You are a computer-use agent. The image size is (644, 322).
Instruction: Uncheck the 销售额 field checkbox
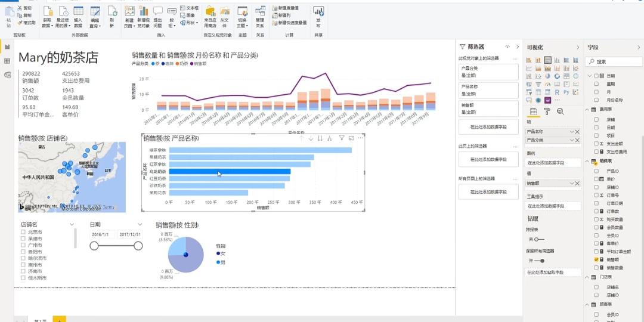click(x=596, y=260)
